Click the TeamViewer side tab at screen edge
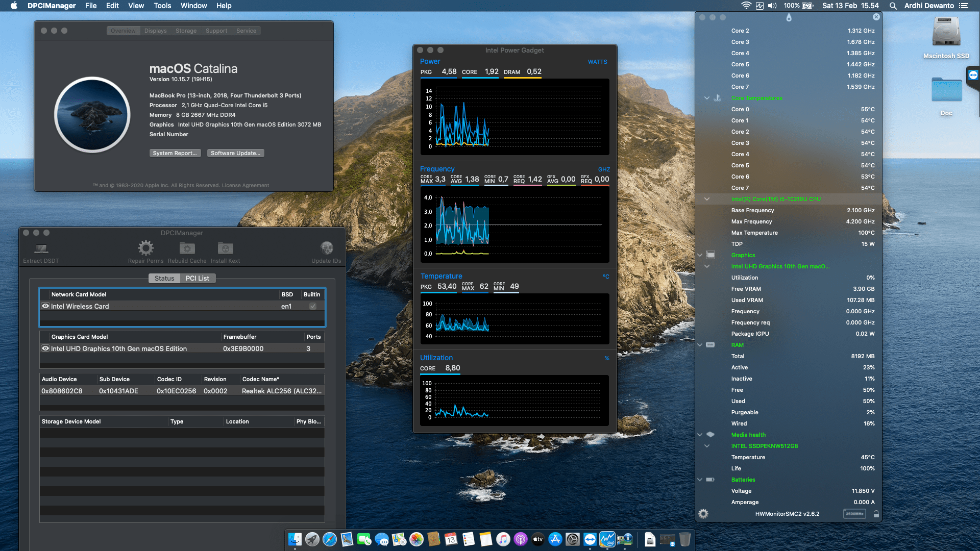Image resolution: width=980 pixels, height=551 pixels. click(973, 76)
